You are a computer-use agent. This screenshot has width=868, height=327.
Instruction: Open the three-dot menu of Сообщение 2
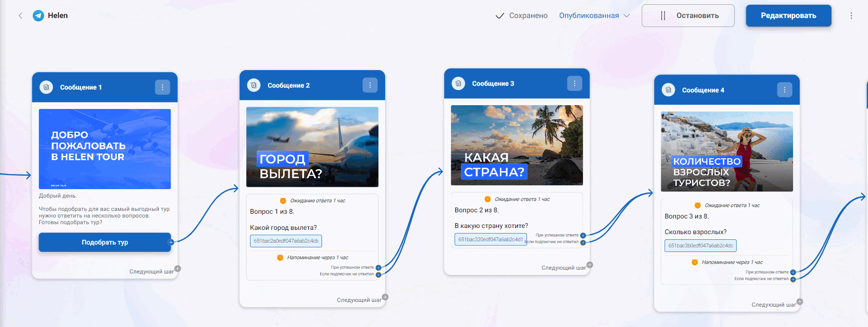(x=370, y=85)
